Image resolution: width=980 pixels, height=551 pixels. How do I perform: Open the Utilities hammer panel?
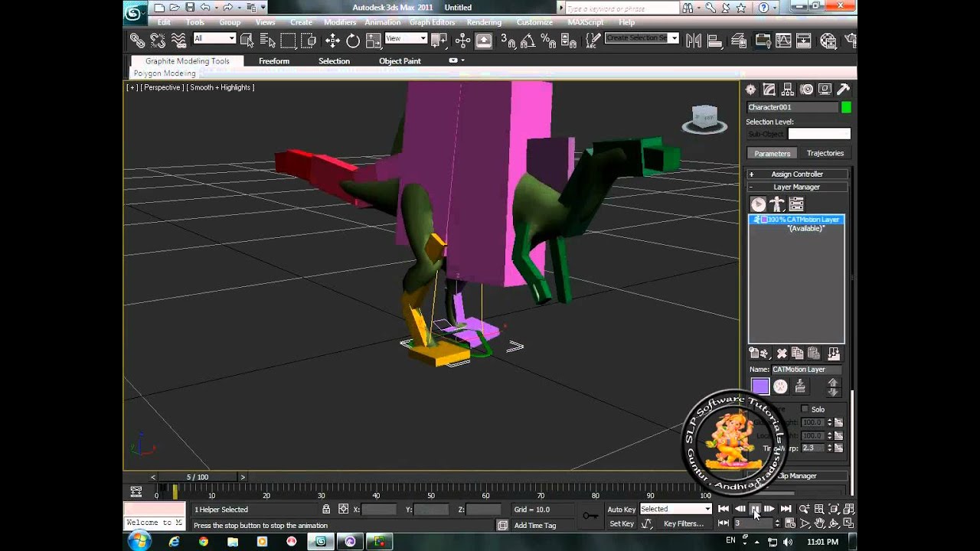[843, 90]
